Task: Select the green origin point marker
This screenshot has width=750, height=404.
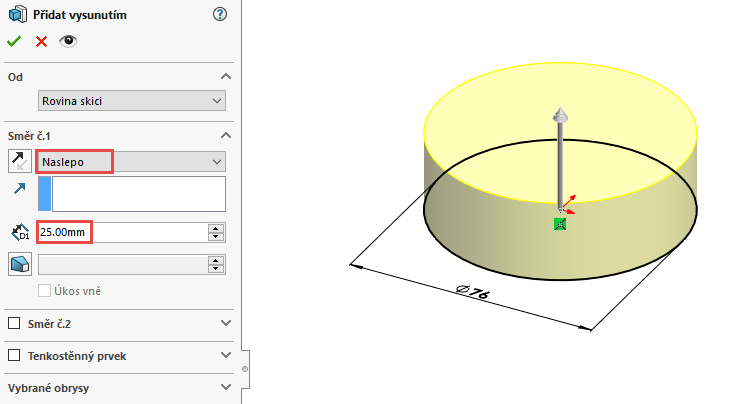Action: coord(560,224)
